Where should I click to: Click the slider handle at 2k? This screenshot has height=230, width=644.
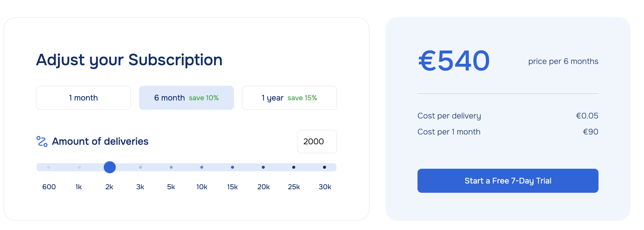pyautogui.click(x=110, y=167)
